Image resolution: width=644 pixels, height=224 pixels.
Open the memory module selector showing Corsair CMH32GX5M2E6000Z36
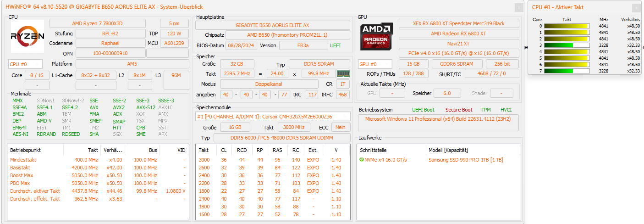[273, 117]
